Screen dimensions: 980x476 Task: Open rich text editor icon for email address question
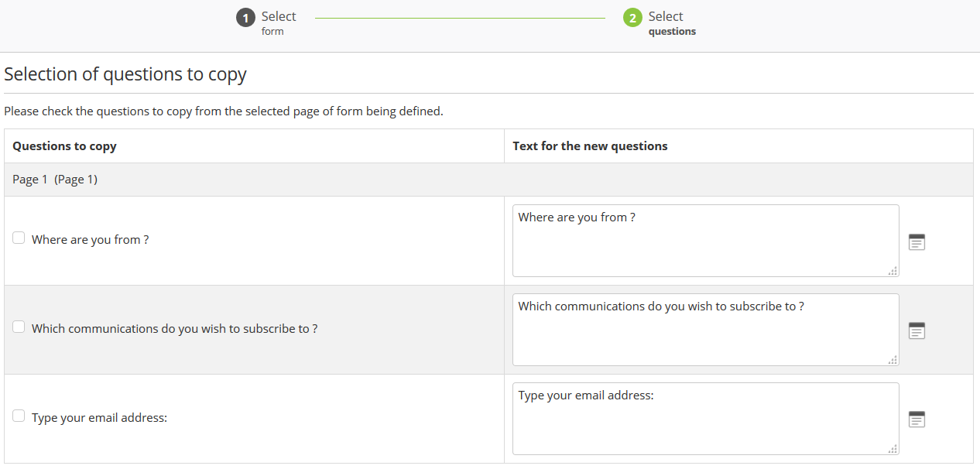[917, 419]
